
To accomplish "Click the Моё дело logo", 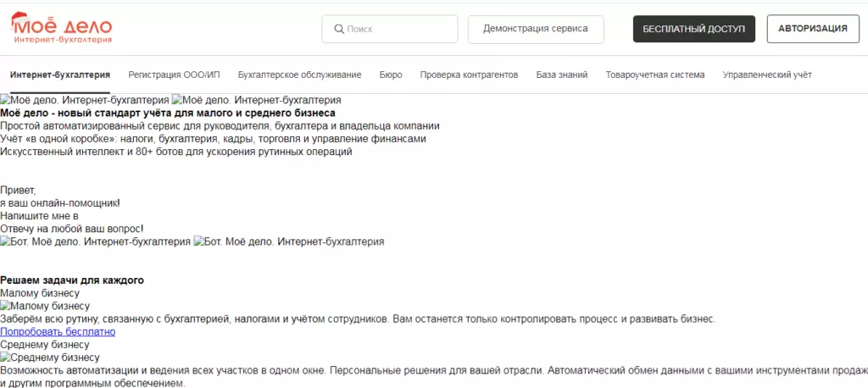I will 61,29.
